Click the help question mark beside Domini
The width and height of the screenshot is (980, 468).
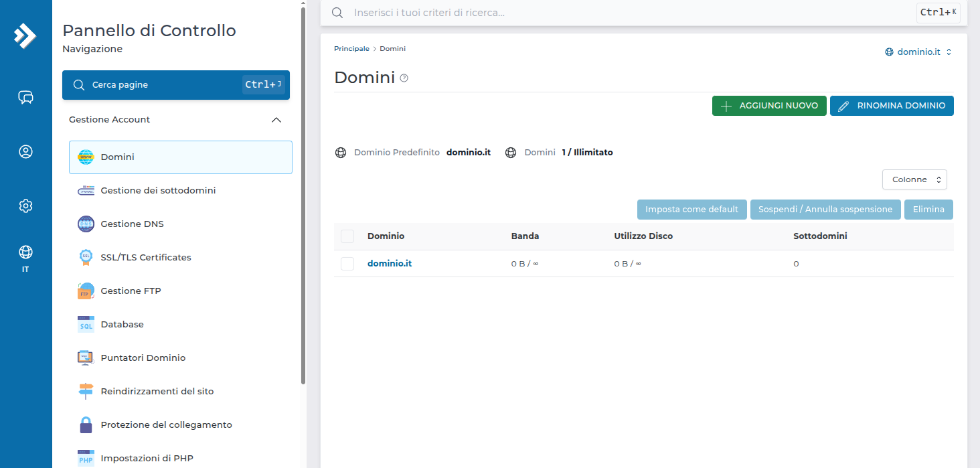coord(404,78)
